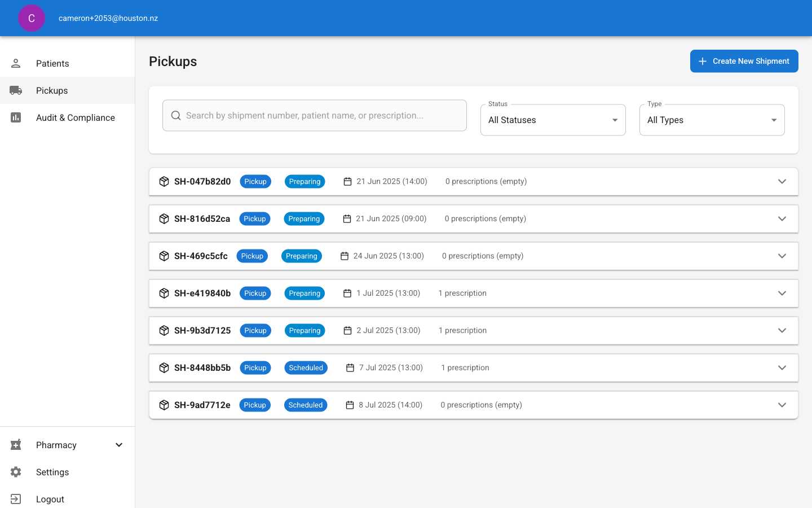Click calendar icon beside 21 Jun 2025 (14:00)
The height and width of the screenshot is (508, 812).
347,181
